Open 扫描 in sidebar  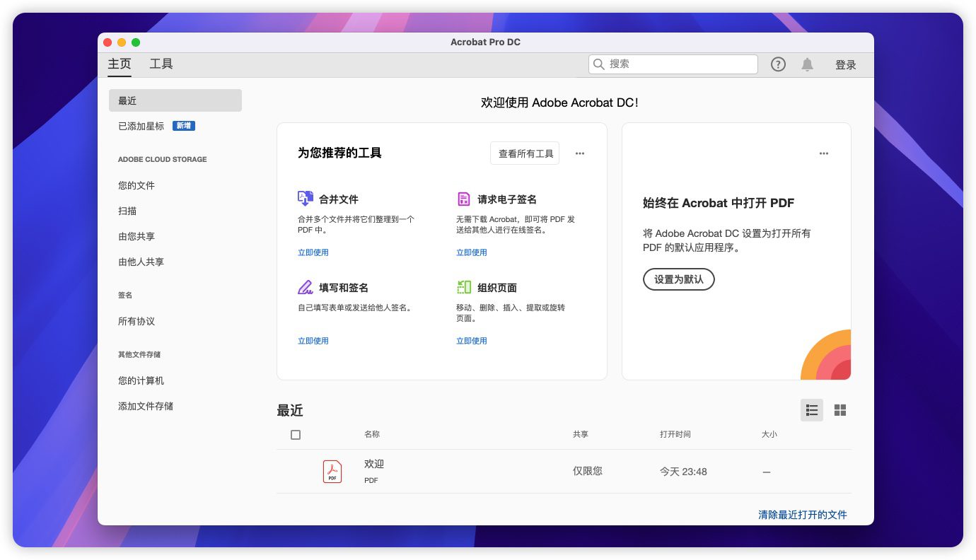pos(127,211)
